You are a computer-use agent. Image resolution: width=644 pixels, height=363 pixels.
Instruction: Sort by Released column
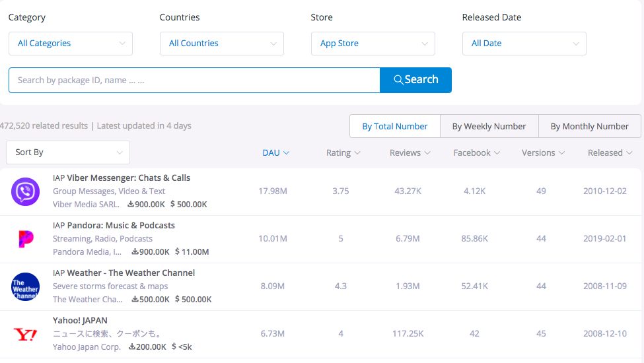[610, 152]
